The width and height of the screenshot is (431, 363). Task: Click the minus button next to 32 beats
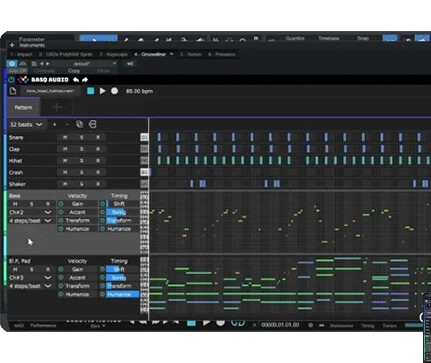tap(67, 124)
